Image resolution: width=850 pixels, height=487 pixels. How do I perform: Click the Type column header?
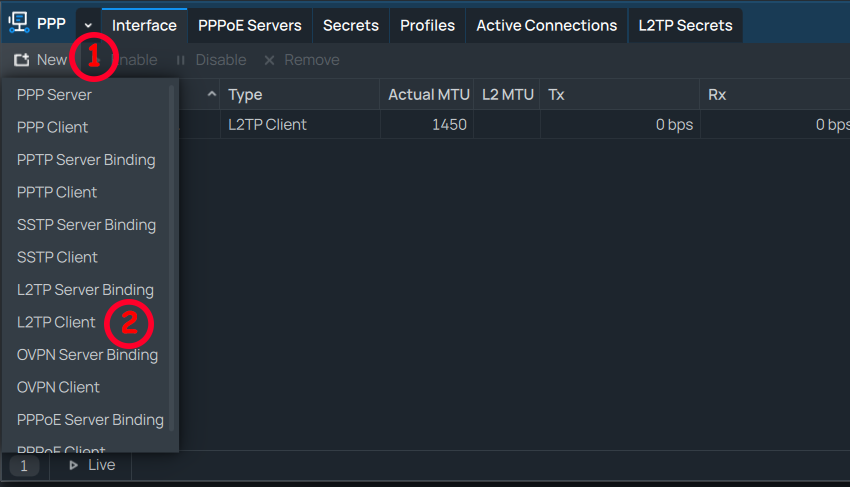tap(245, 95)
